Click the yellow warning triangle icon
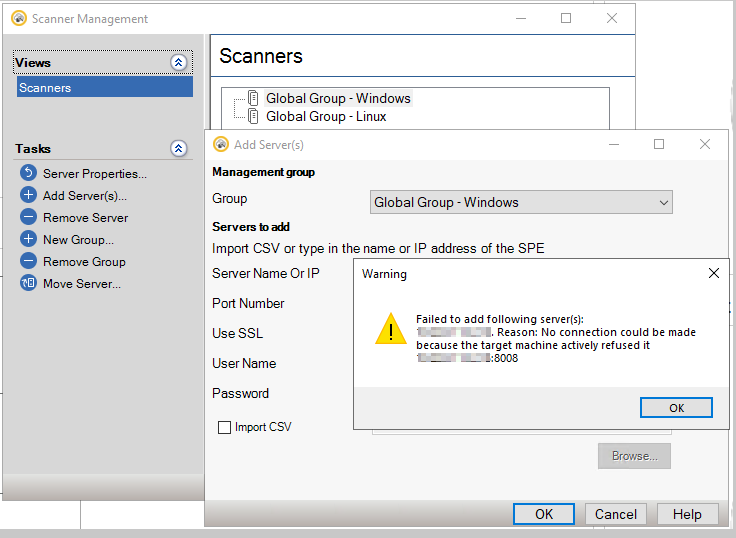 pos(390,328)
